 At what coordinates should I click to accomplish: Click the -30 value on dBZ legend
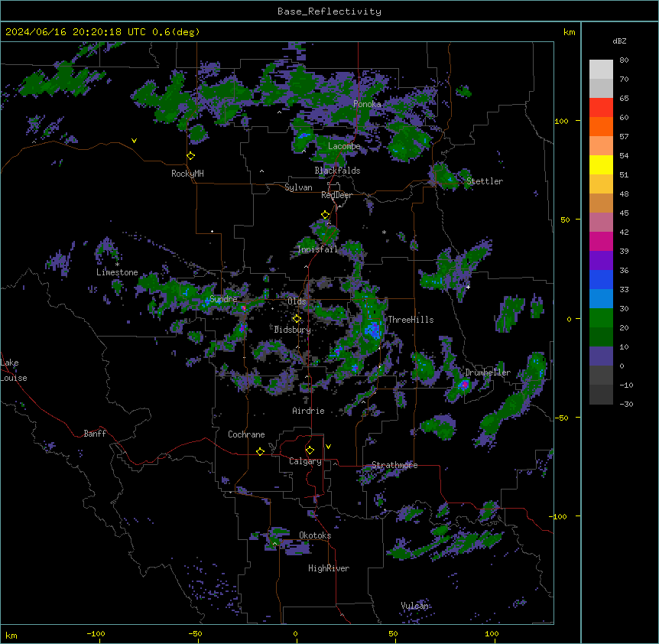(626, 405)
